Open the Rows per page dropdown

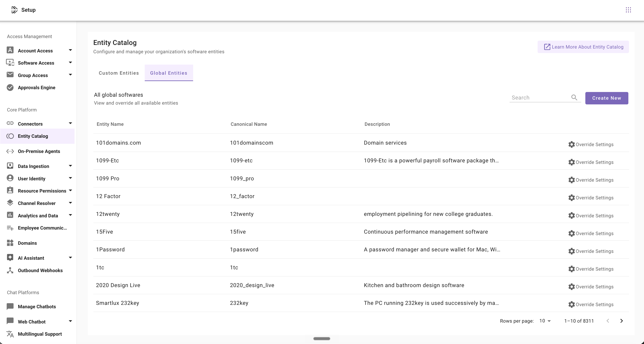[545, 321]
